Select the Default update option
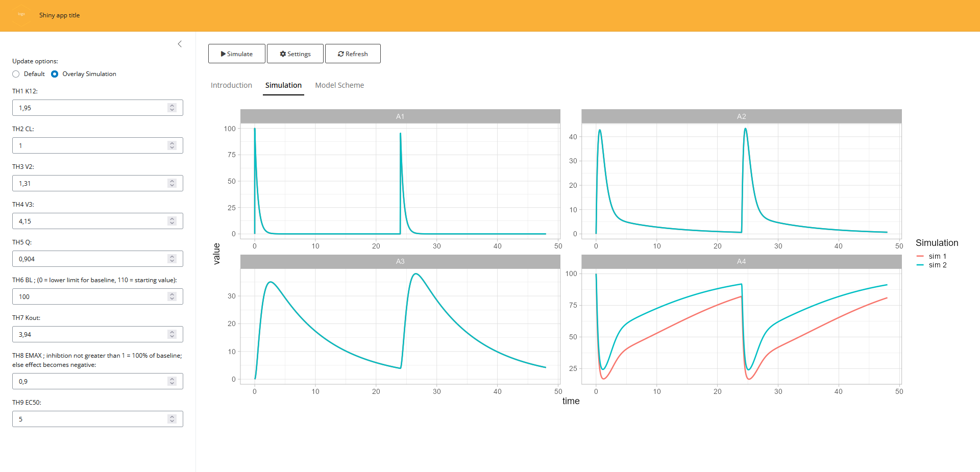 16,74
